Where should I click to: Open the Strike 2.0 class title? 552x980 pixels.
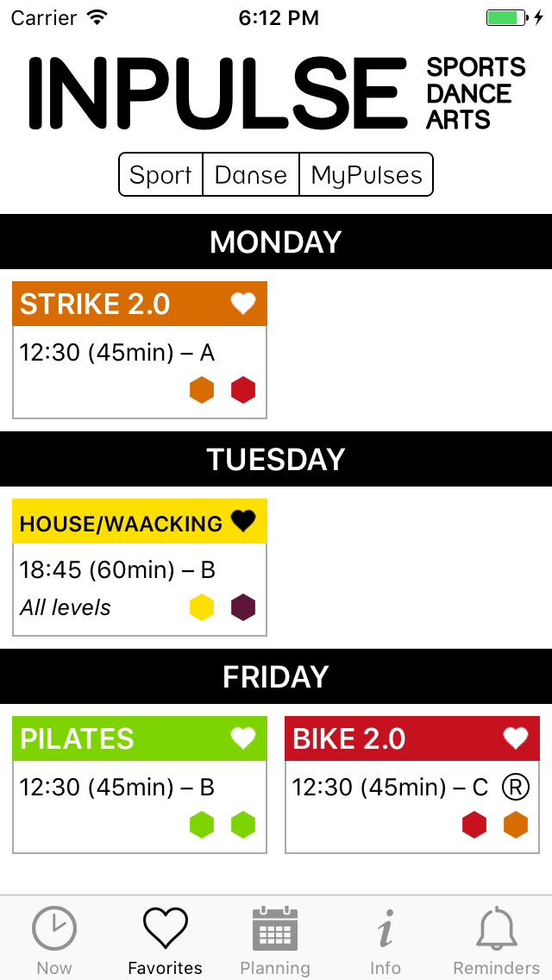95,305
